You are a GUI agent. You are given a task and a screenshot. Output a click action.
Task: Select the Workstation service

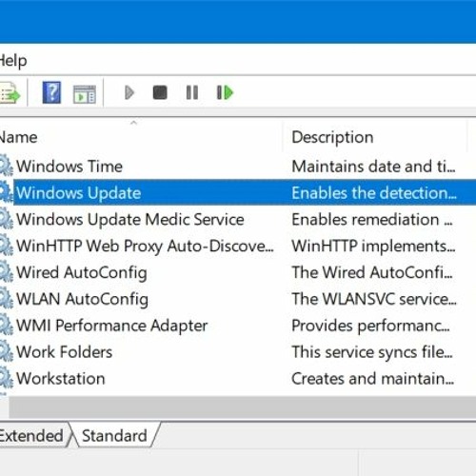(x=60, y=379)
